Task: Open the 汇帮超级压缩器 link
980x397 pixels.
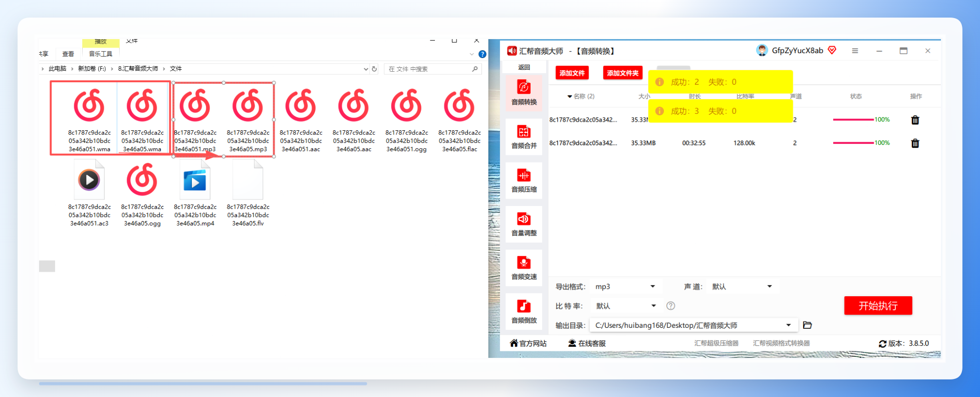Action: tap(716, 343)
